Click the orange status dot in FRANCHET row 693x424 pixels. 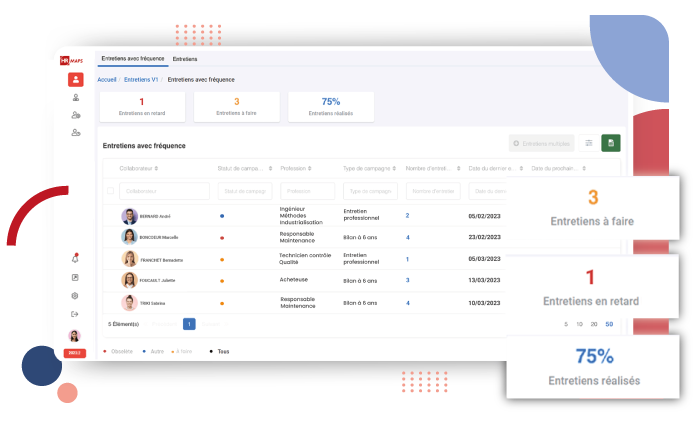[222, 260]
